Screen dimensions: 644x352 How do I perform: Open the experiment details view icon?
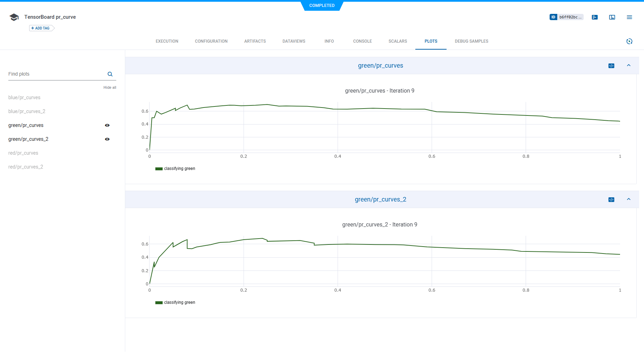[595, 17]
